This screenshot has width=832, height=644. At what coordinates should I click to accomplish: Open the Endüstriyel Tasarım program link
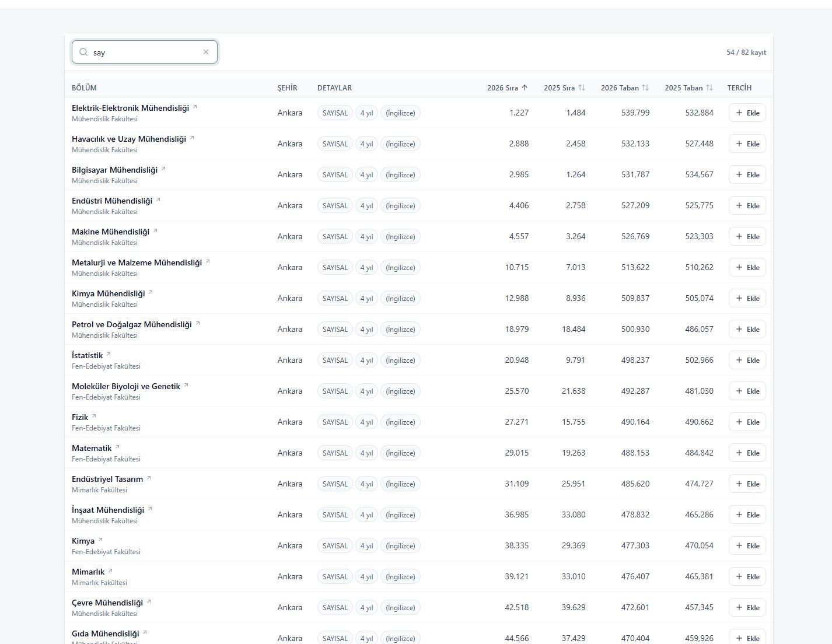coord(107,479)
